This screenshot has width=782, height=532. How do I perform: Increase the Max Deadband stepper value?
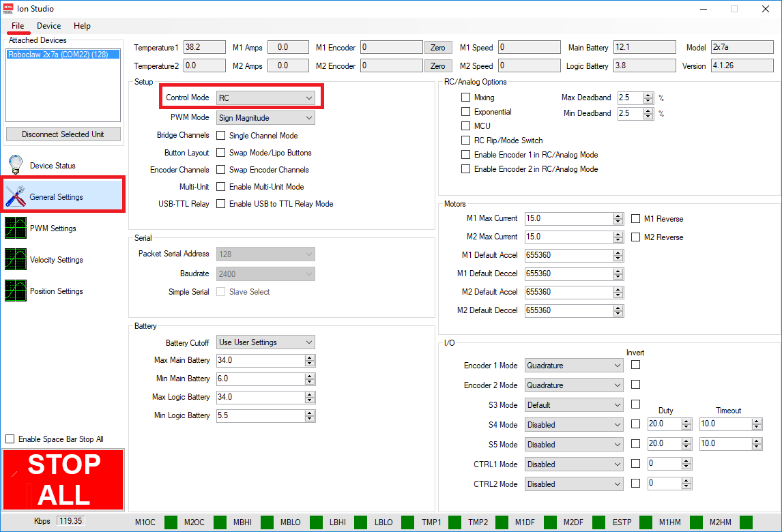click(x=648, y=95)
